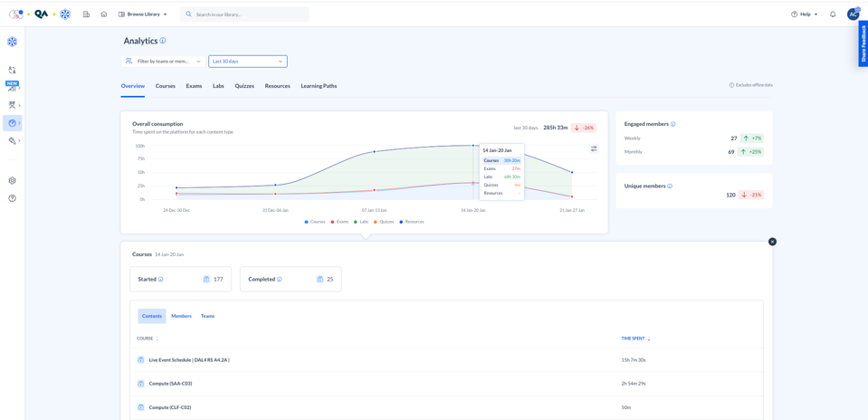Click the Completed 25 count card
The image size is (868, 420).
click(291, 280)
